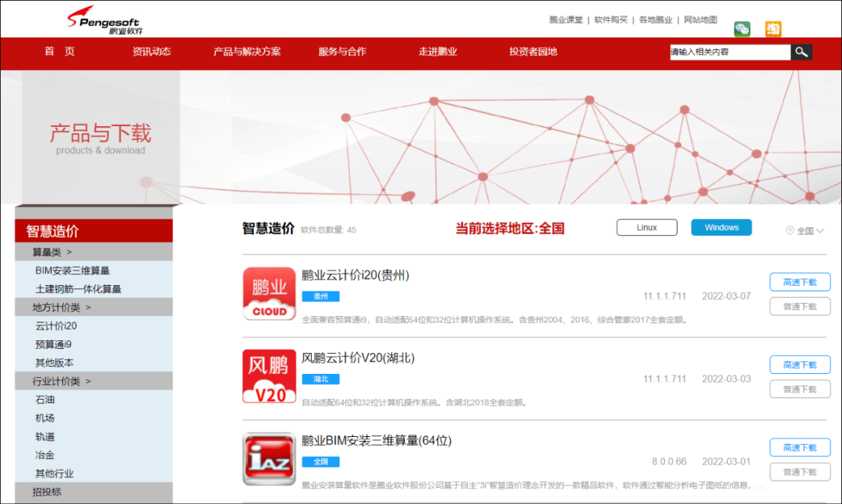
Task: Go to 首页 in the navigation bar
Action: click(59, 51)
